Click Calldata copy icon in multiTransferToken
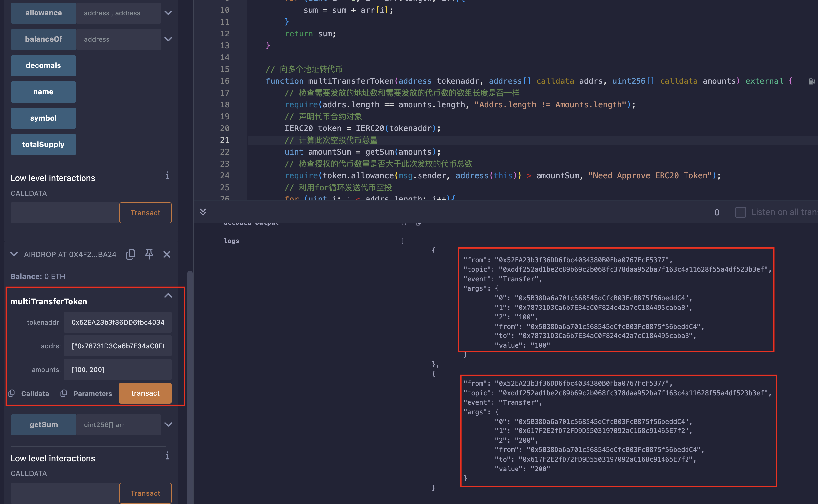The image size is (818, 504). (12, 393)
